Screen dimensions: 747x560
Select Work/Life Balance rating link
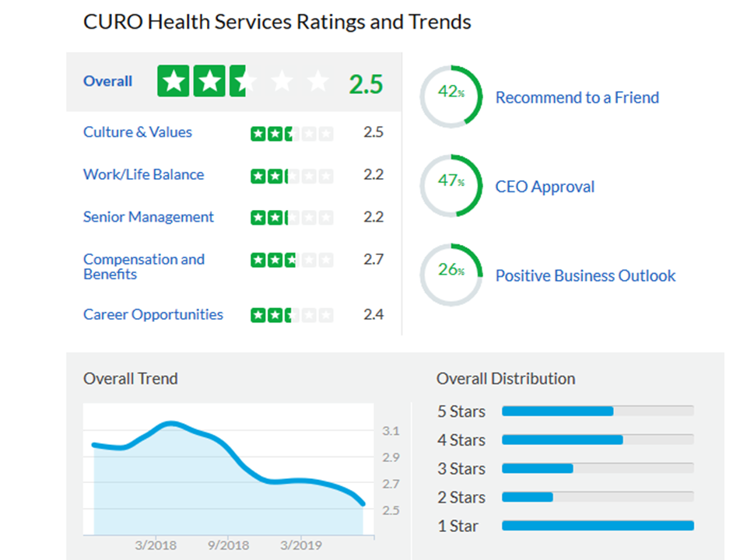pos(143,175)
